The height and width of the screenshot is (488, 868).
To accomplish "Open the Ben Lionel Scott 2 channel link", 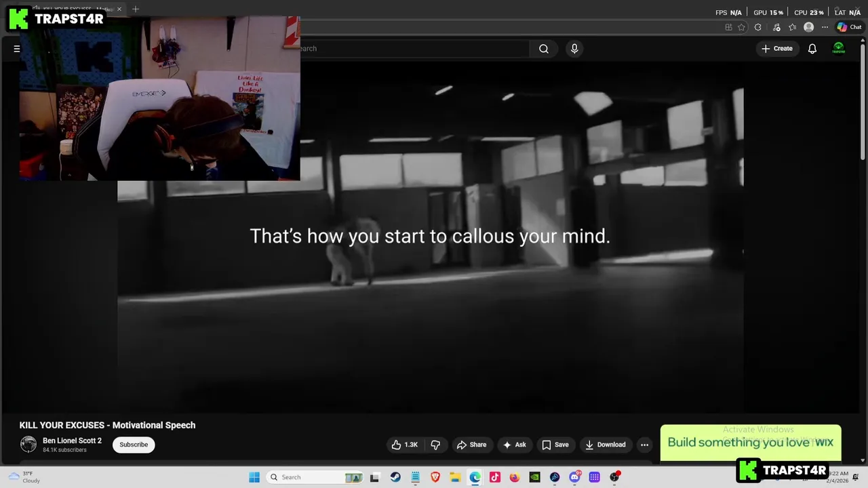I will point(72,441).
